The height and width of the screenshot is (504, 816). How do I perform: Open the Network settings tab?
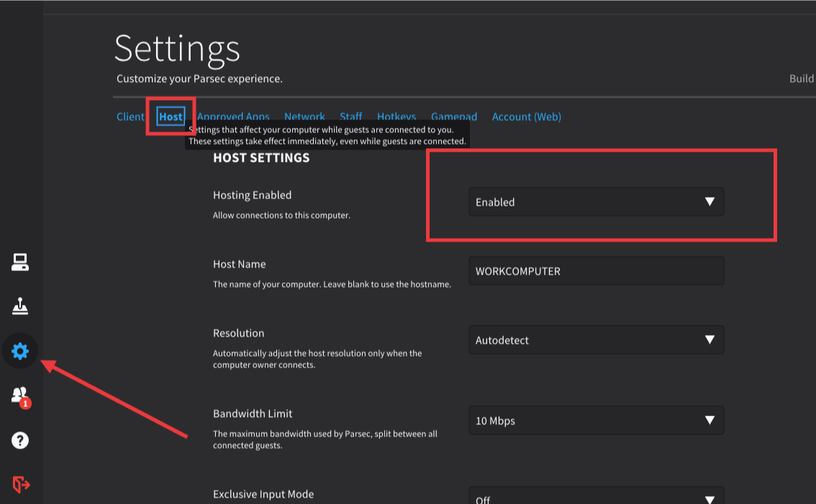(304, 116)
